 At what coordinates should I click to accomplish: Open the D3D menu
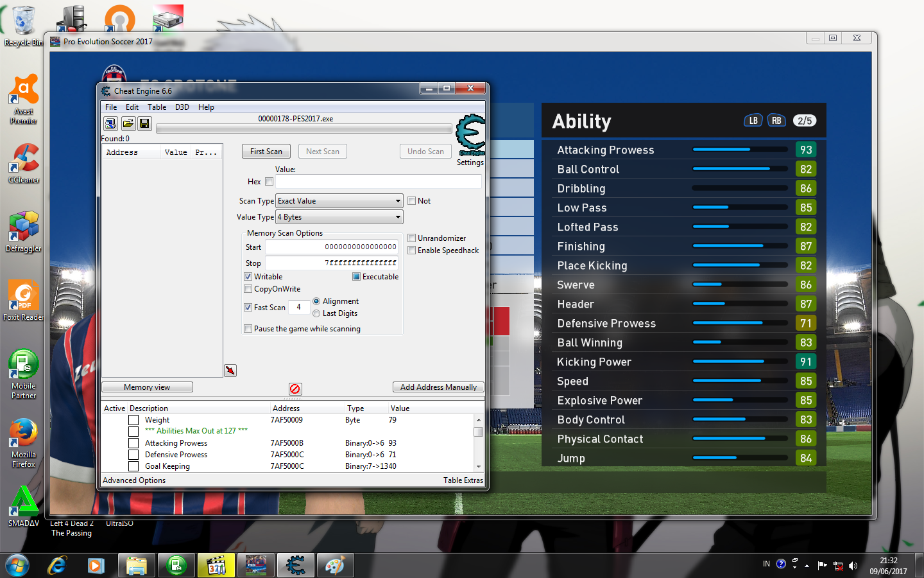(x=182, y=107)
